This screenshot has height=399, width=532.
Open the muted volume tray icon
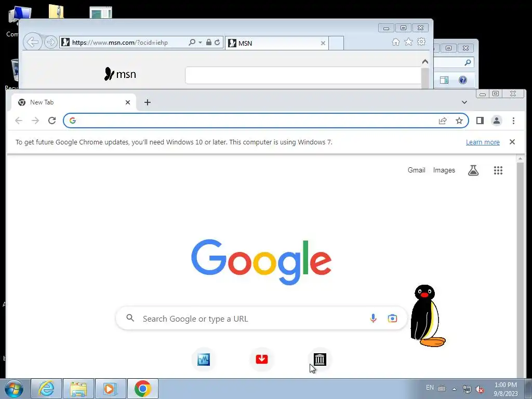coord(480,389)
